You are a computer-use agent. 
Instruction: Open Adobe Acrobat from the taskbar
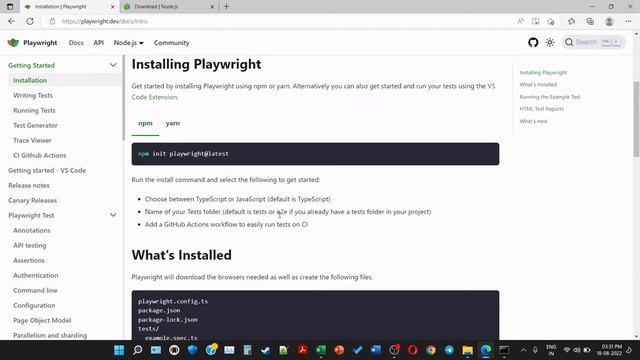[302, 350]
